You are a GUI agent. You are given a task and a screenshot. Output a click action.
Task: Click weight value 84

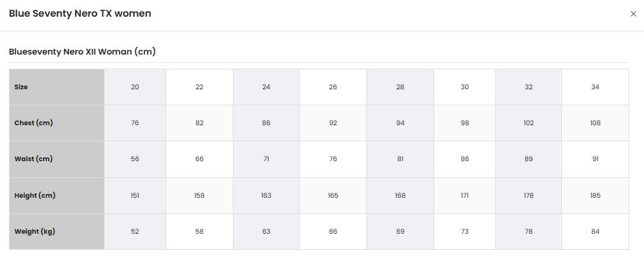click(595, 232)
